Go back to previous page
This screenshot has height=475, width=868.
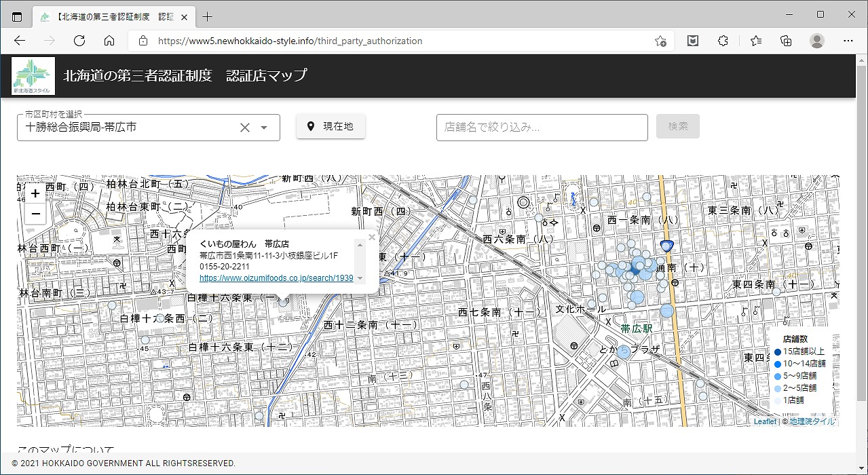20,41
